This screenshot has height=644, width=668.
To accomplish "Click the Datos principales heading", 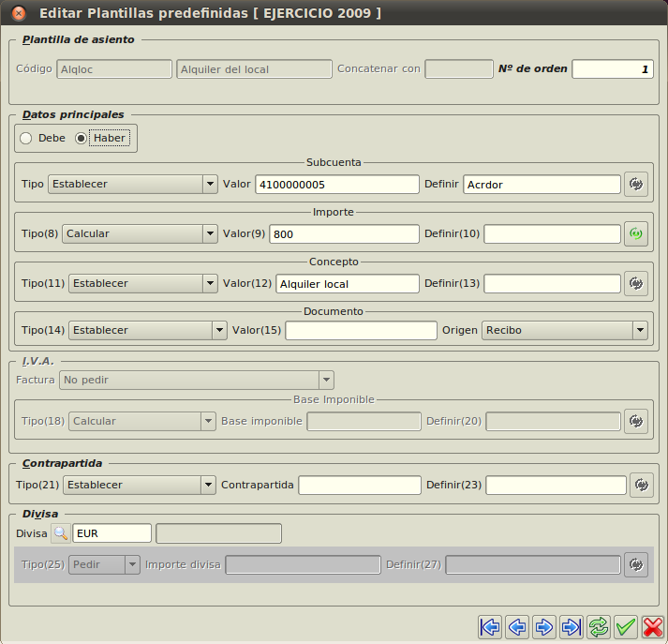I will click(x=73, y=114).
